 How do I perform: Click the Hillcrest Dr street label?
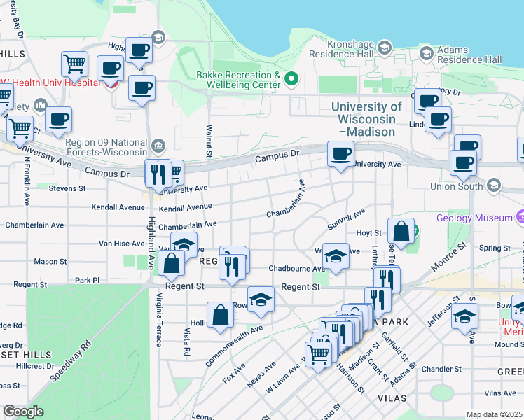(35, 366)
